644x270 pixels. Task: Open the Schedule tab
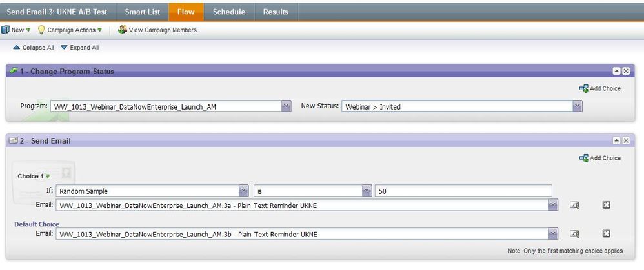click(x=229, y=12)
